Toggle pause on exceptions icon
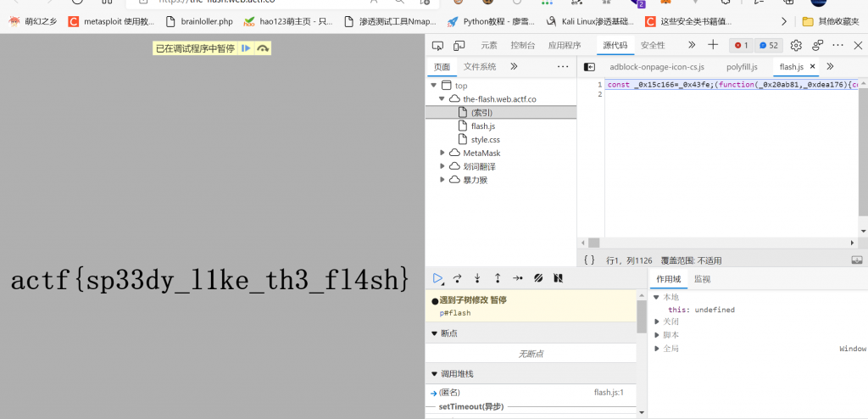 coord(558,278)
